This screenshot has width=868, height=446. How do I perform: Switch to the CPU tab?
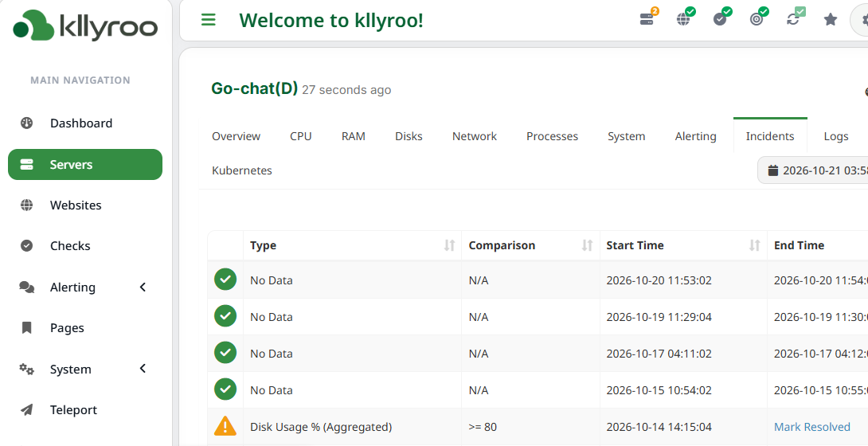(300, 136)
